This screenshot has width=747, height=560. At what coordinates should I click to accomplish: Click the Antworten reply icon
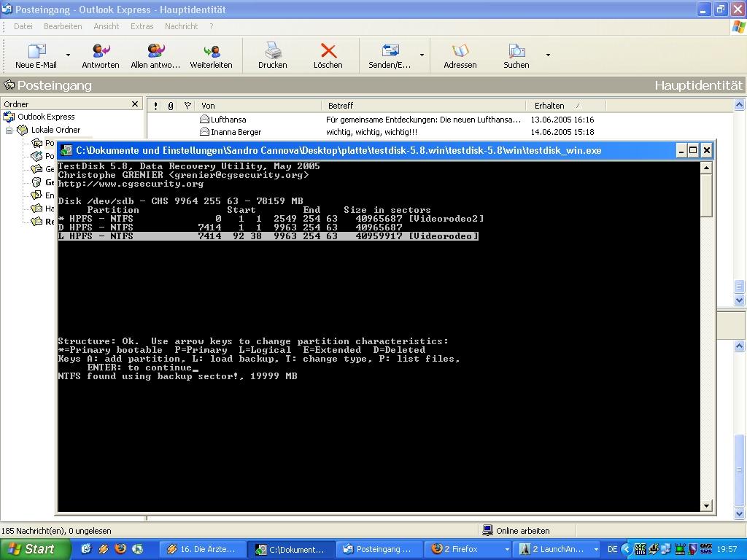tap(101, 55)
